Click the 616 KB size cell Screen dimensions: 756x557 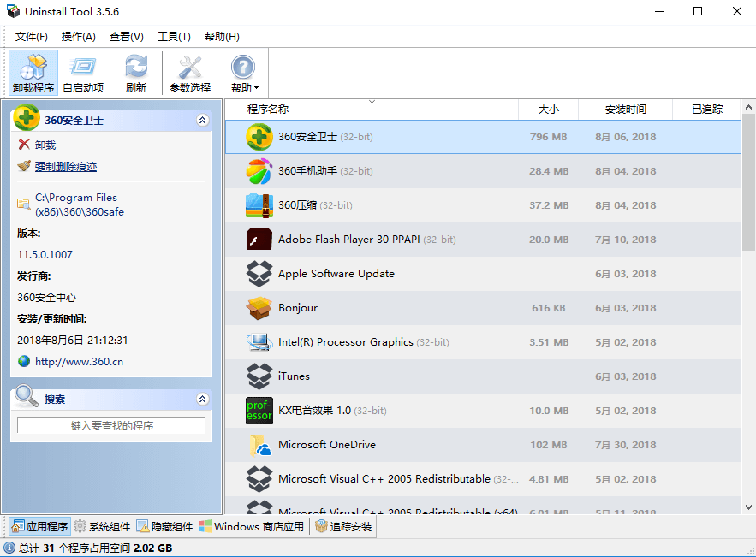(x=548, y=308)
